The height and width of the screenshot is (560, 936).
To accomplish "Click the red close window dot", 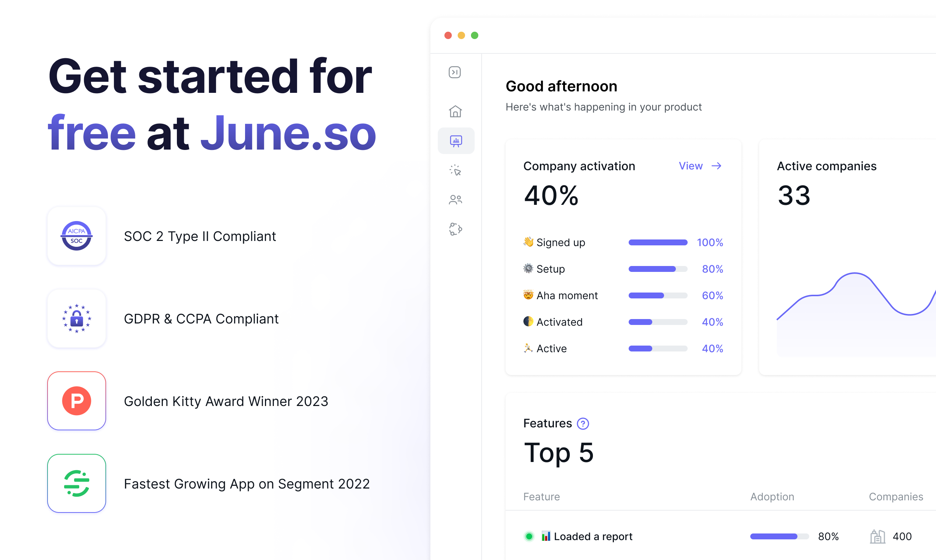I will click(448, 35).
